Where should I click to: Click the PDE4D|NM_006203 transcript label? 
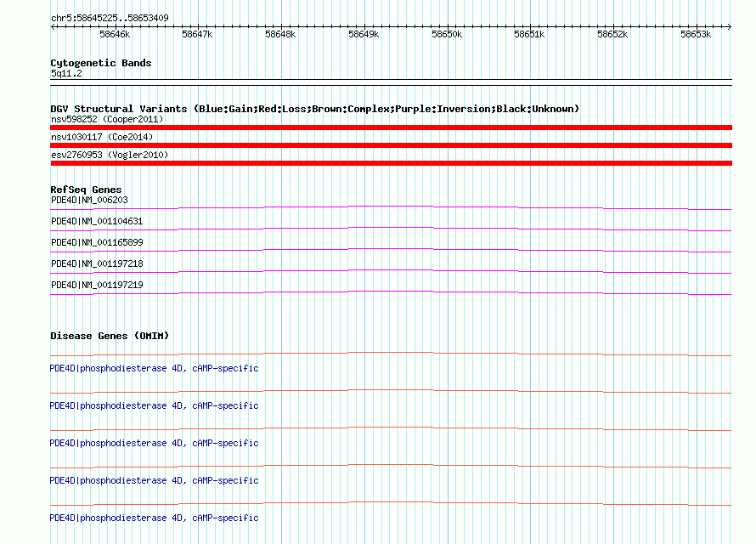(89, 200)
